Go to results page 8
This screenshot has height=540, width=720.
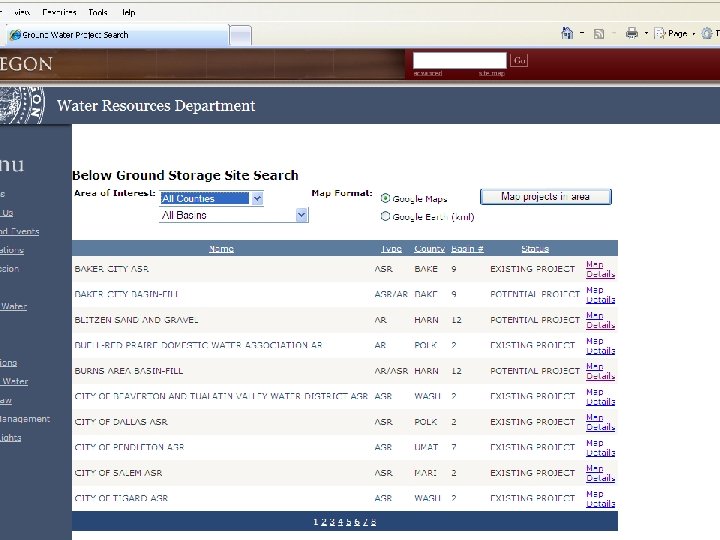point(373,522)
